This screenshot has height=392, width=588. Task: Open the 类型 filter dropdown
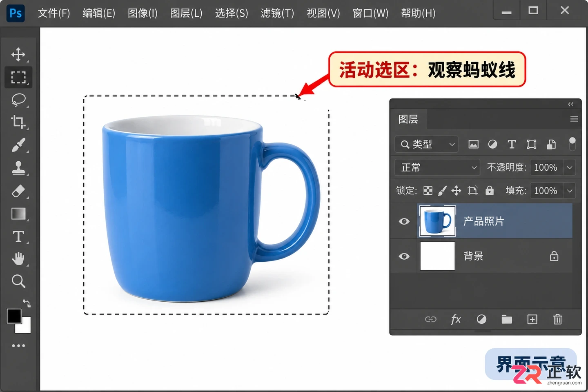coord(426,144)
